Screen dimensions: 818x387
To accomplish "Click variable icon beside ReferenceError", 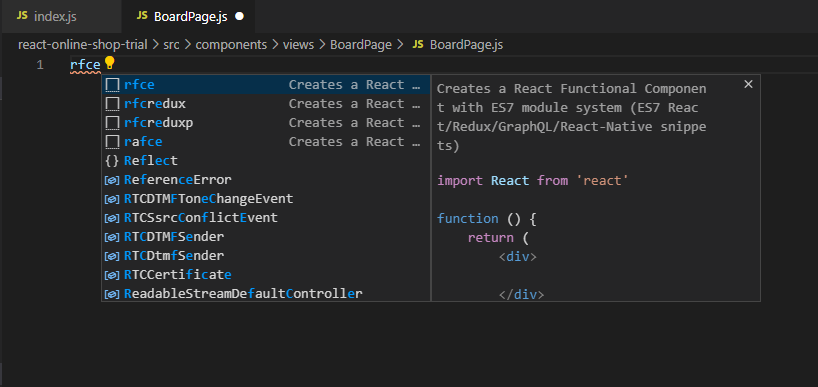I will coord(112,180).
